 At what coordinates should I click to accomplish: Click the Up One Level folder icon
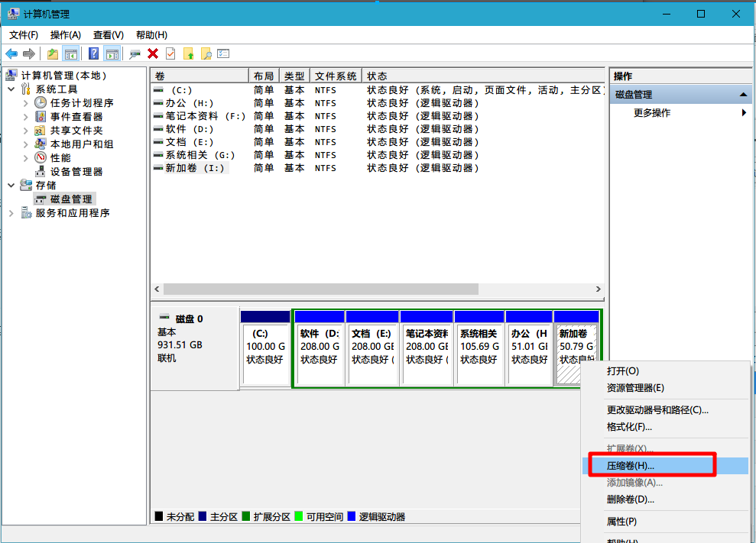tap(52, 53)
